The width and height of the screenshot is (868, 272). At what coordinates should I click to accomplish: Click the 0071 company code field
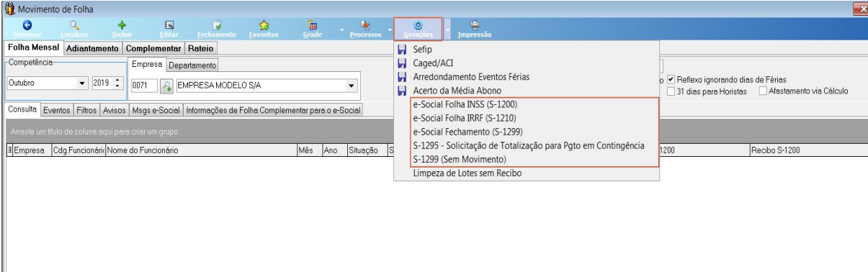143,85
